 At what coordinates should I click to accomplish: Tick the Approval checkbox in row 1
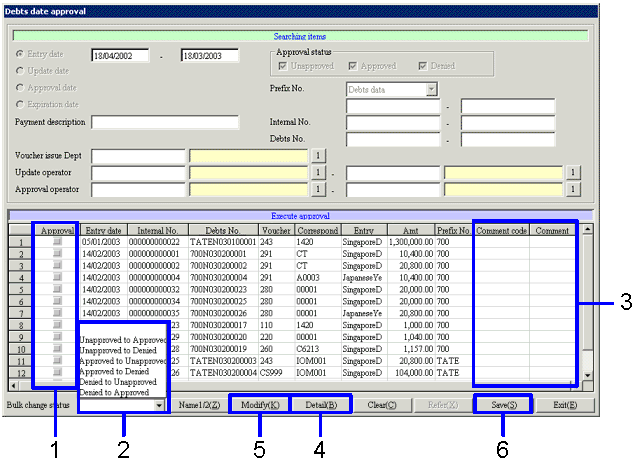(57, 242)
